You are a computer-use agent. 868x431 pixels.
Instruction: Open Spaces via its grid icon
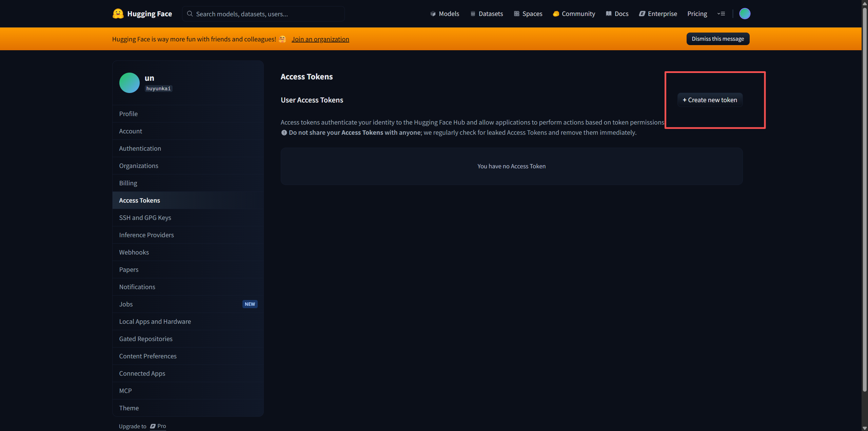(x=516, y=14)
